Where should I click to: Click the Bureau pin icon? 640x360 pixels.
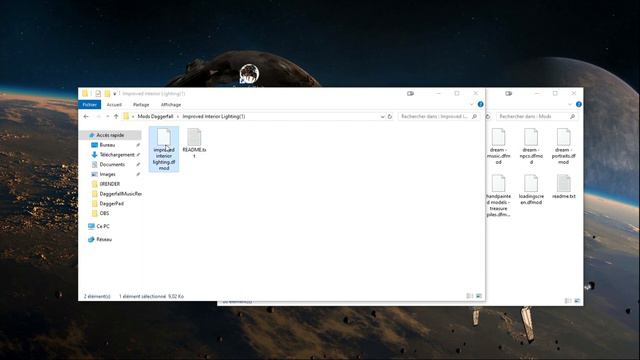pyautogui.click(x=138, y=145)
